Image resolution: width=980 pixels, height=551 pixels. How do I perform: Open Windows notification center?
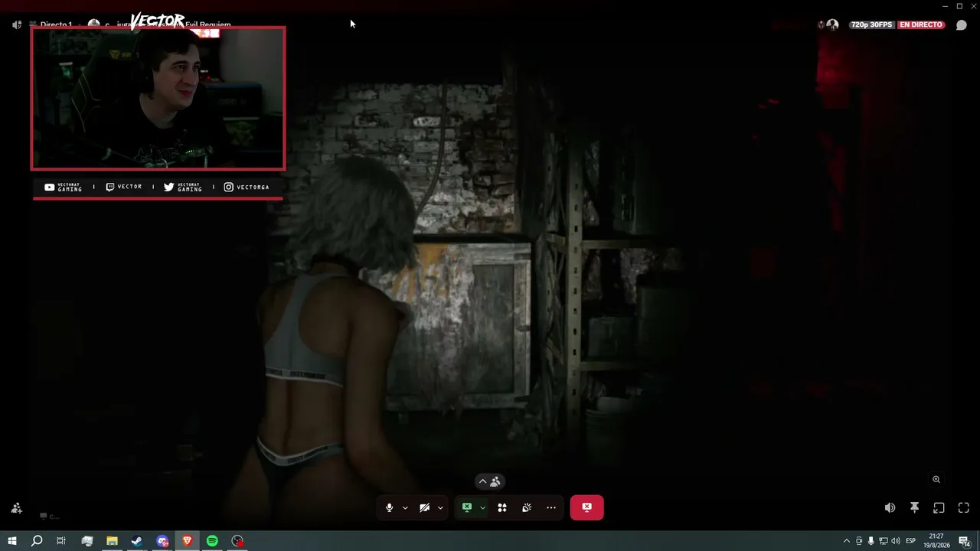(965, 541)
